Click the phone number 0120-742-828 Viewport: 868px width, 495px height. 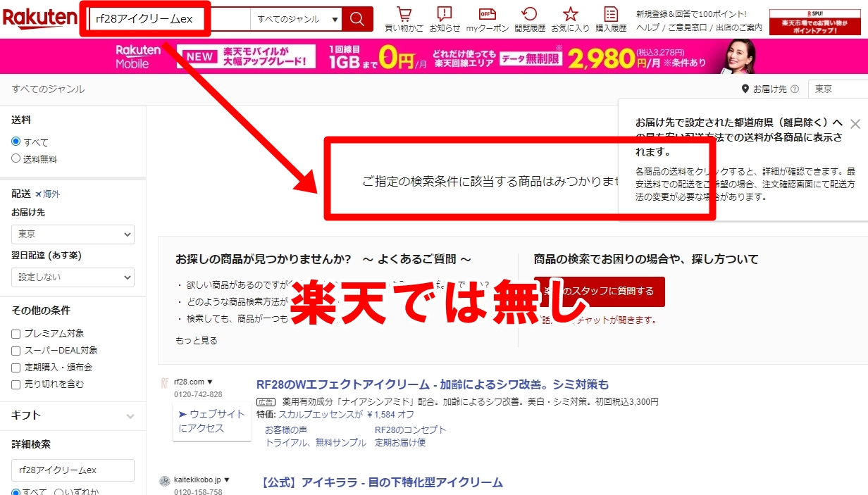(x=198, y=394)
